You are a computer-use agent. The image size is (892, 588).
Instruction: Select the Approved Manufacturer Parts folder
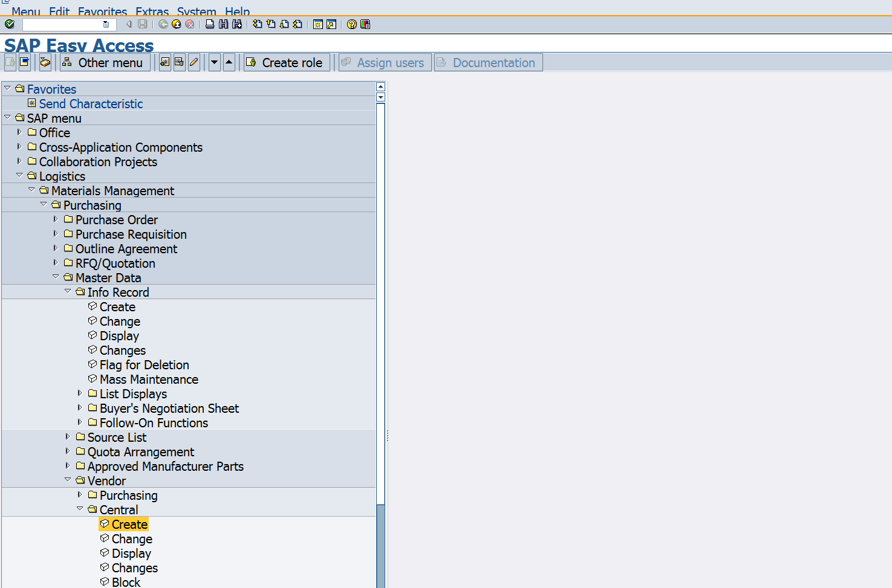[166, 467]
